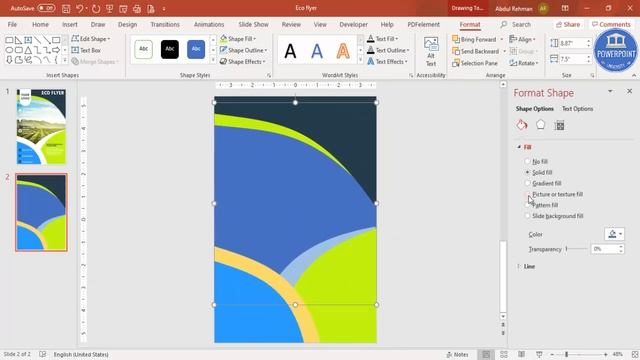The height and width of the screenshot is (360, 640).
Task: Click the fit slide to window icon
Action: [x=635, y=354]
